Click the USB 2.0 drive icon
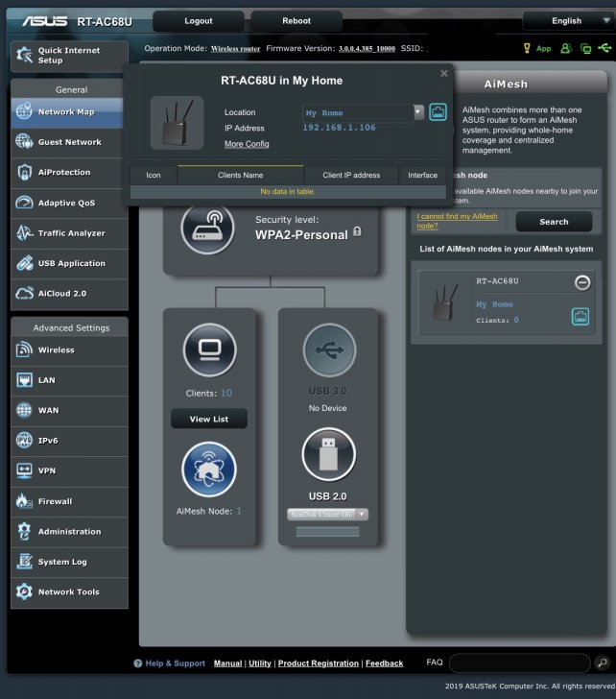 tap(329, 454)
